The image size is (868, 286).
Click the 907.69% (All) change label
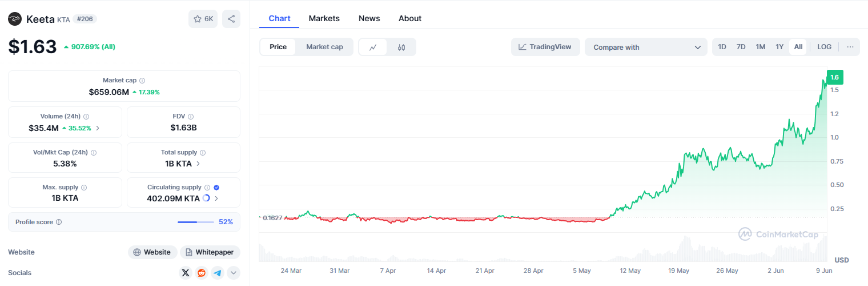coord(89,47)
